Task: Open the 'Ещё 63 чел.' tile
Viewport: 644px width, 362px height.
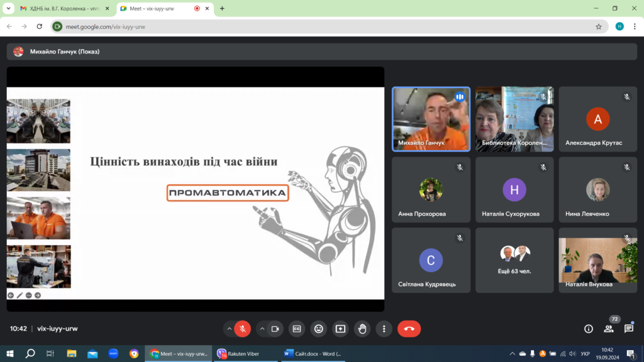Action: [514, 260]
